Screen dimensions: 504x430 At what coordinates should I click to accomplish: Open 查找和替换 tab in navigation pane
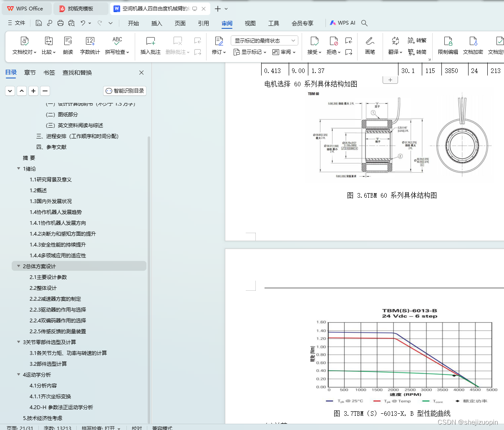(77, 73)
